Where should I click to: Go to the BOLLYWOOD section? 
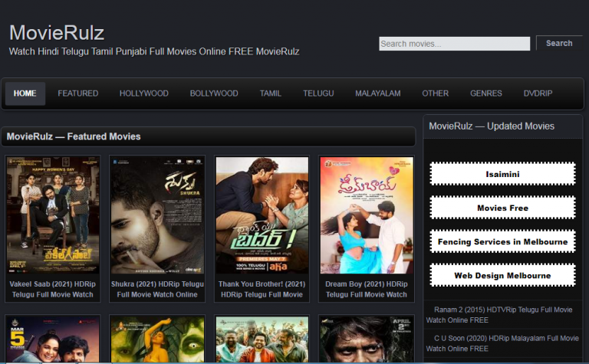tap(214, 93)
